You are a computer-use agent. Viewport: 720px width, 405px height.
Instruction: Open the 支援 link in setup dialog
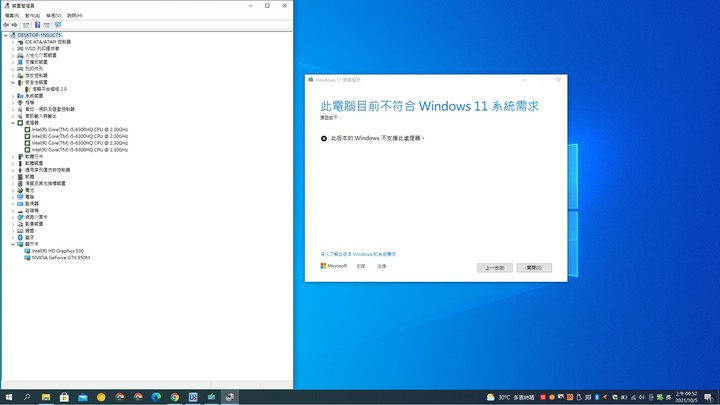(x=360, y=266)
